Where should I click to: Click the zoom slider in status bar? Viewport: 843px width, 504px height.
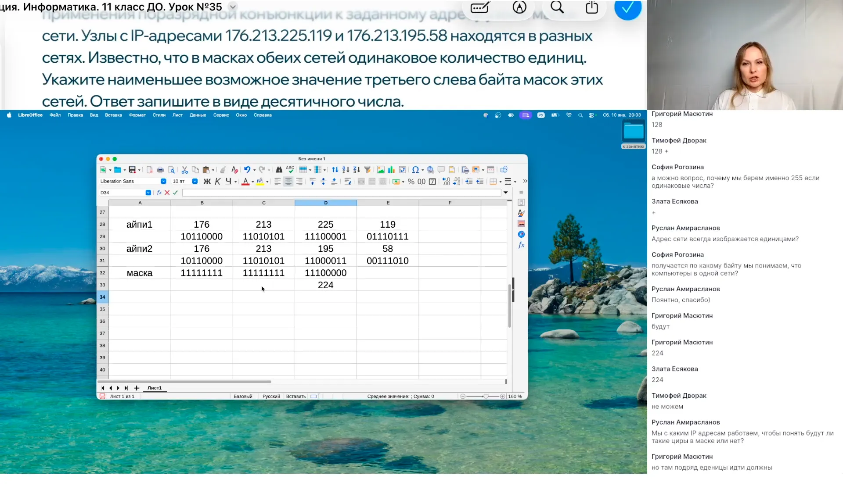[486, 396]
